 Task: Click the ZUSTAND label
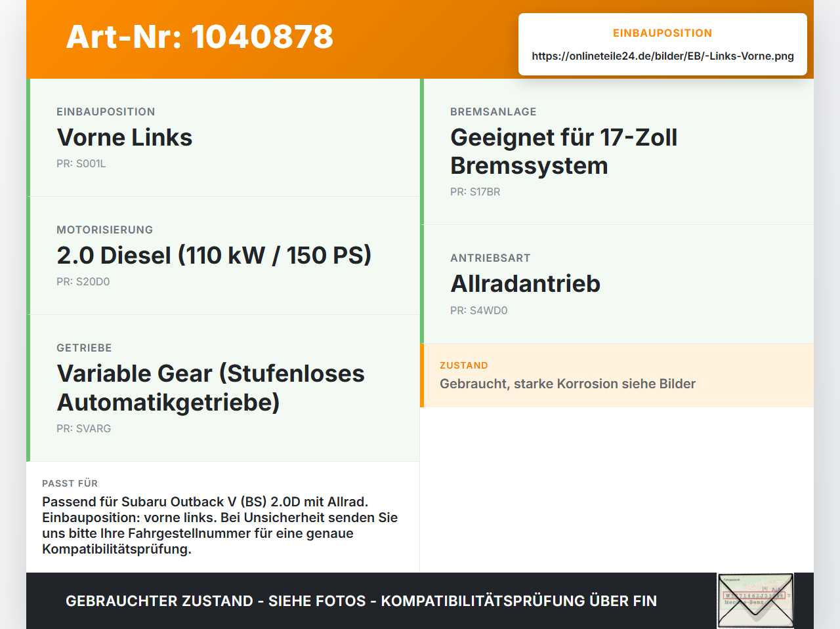[x=464, y=365]
